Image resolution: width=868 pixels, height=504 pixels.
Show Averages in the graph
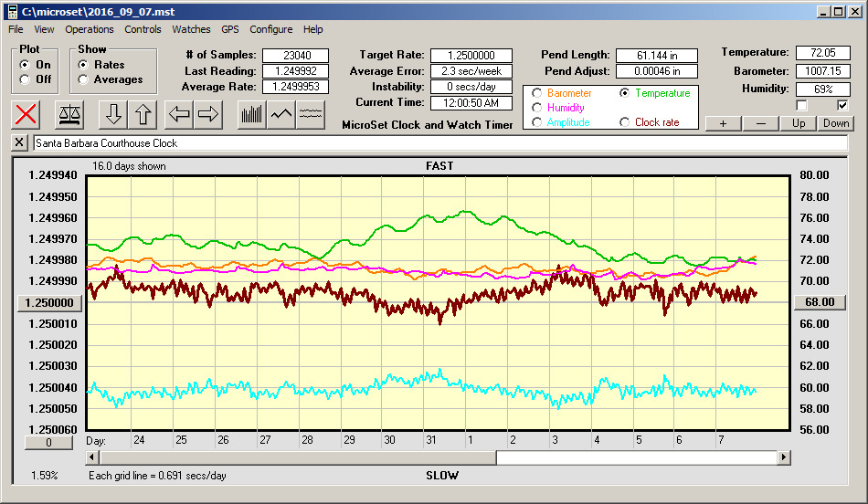83,79
